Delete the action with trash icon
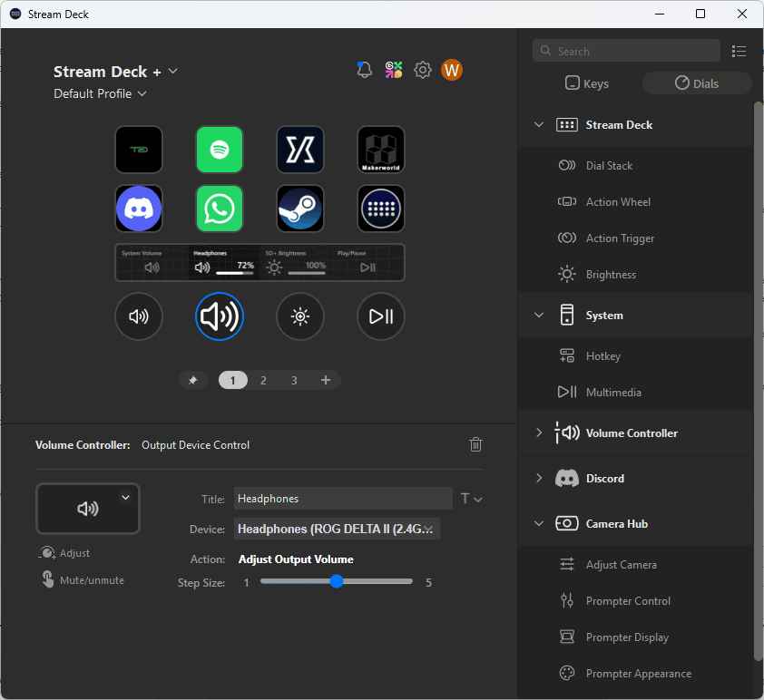 click(x=475, y=444)
